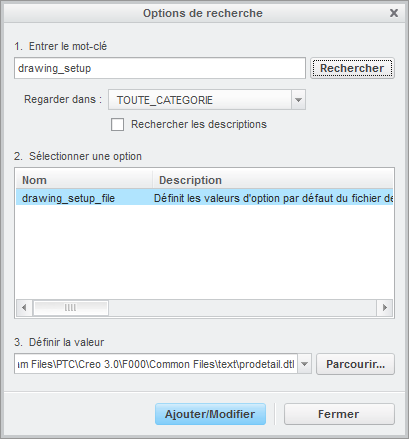Image resolution: width=409 pixels, height=439 pixels.
Task: Click the empty scrollbar track right of thumb
Action: tap(242, 307)
